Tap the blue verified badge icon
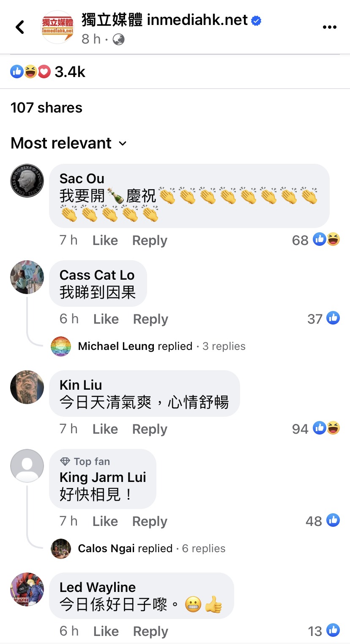Viewport: 350px width, 644px height. point(256,20)
